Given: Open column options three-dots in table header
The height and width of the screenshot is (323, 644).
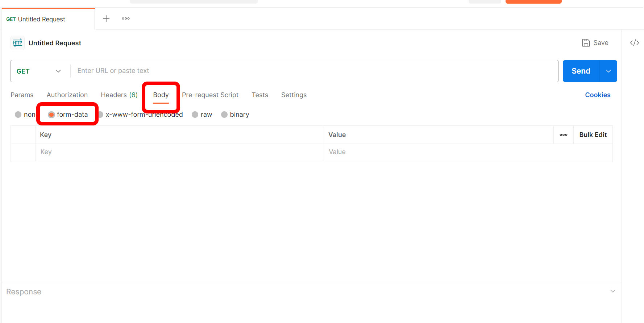Looking at the screenshot, I should pyautogui.click(x=563, y=135).
